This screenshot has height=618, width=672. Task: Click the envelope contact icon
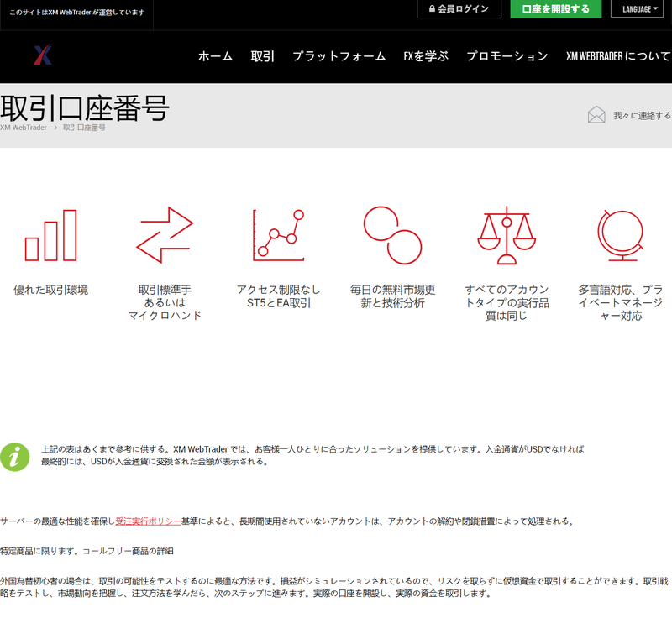click(596, 115)
